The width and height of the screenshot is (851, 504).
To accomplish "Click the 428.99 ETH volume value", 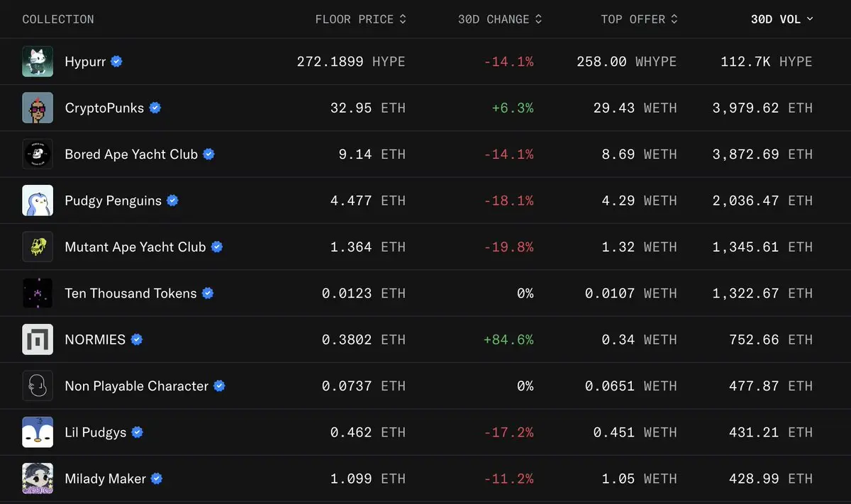I will 771,478.
